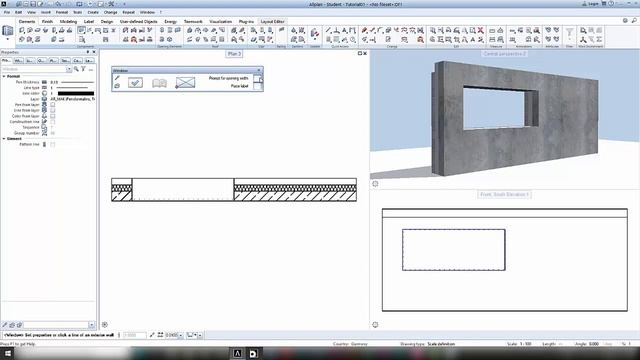Click the window anchor preview icon in Window dialog
Screen dimensions: 640x360
tap(185, 83)
